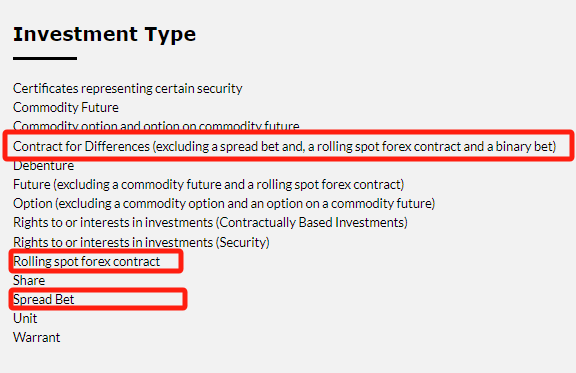576x373 pixels.
Task: Select Future excluding a commodity future entry
Action: 209,184
